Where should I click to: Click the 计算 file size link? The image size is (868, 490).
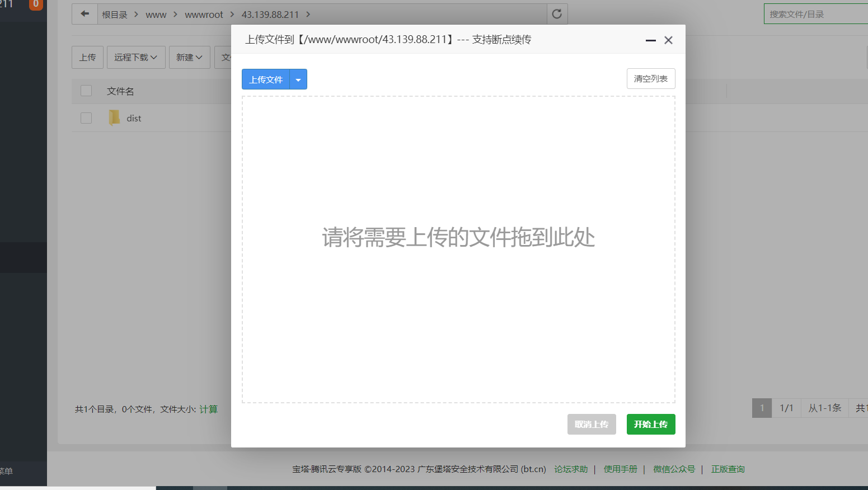(209, 409)
